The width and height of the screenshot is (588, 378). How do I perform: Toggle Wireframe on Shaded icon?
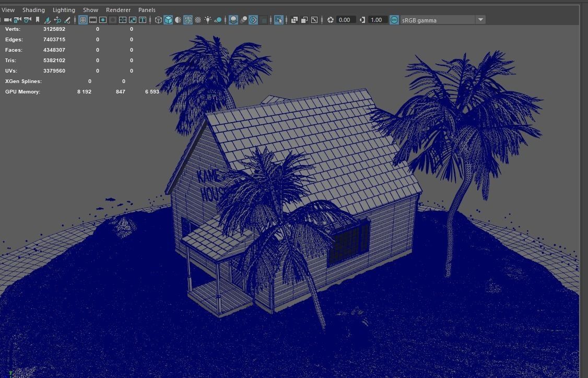coord(188,20)
